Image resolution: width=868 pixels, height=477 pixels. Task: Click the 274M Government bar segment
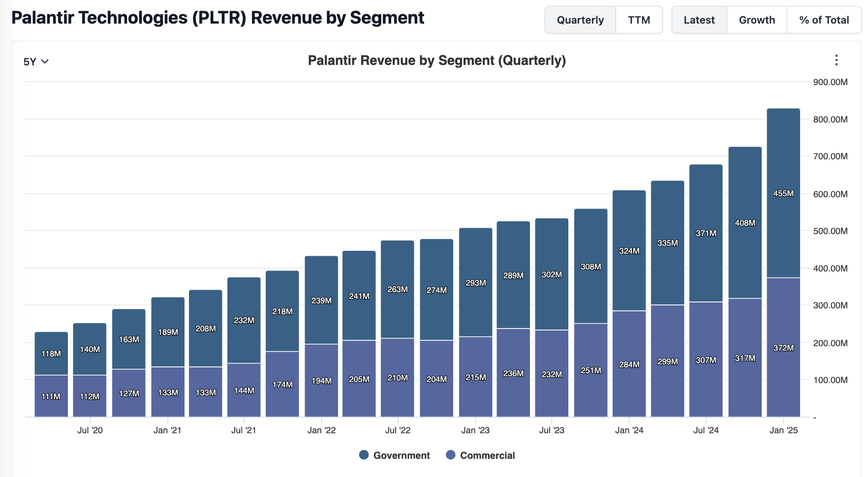[436, 290]
